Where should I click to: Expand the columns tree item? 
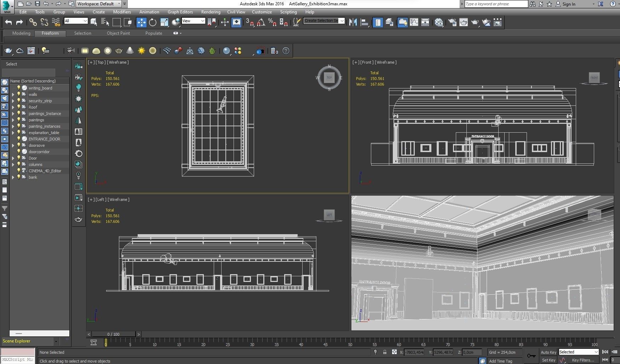click(13, 164)
